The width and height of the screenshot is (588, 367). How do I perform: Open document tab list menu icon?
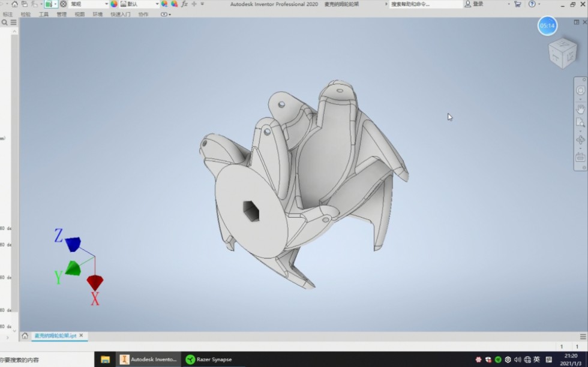[583, 336]
